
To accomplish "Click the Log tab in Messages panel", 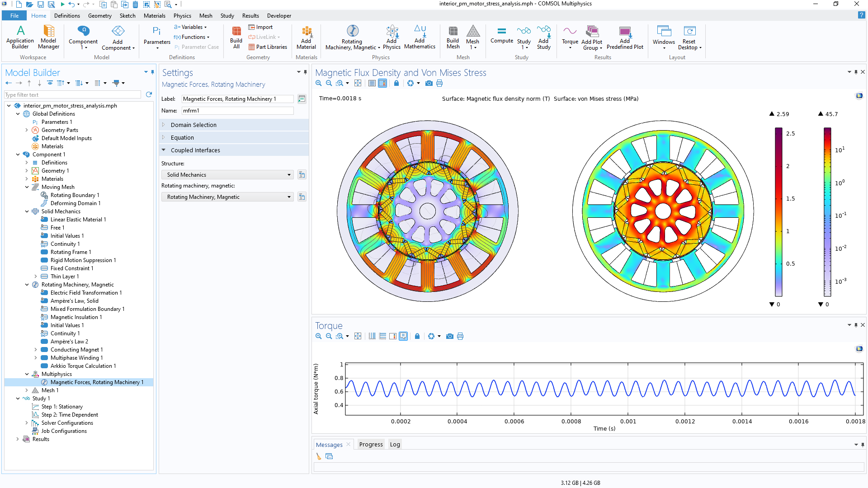I will [x=395, y=444].
